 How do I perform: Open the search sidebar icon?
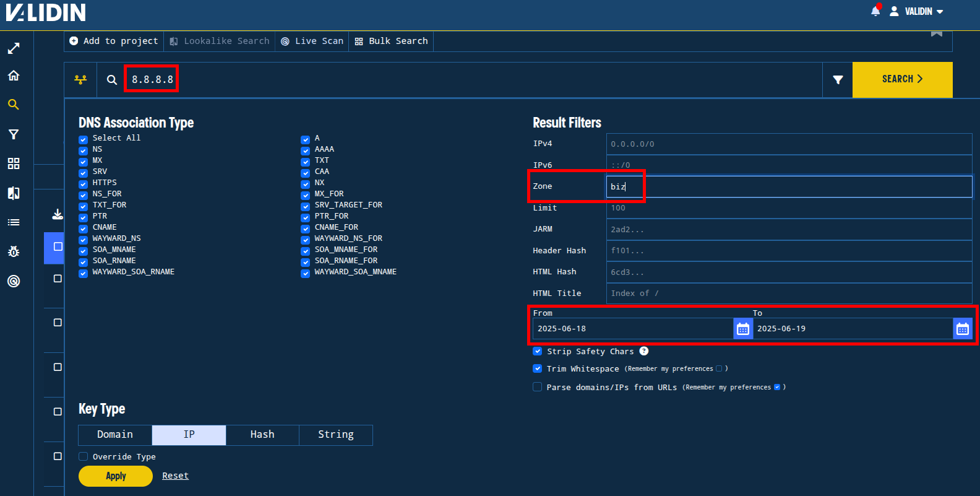coord(14,105)
